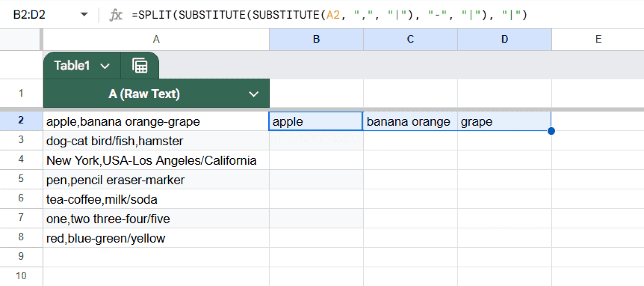Click the fx function icon in formula bar
The width and height of the screenshot is (644, 286).
pyautogui.click(x=116, y=14)
